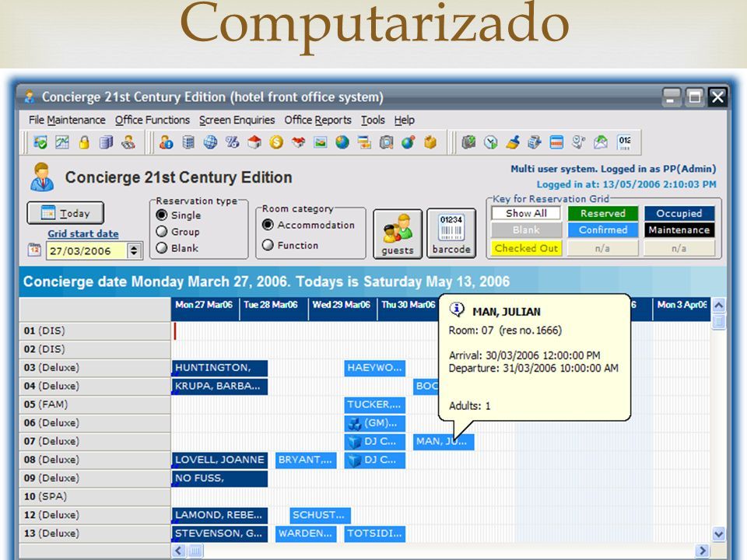Open the line chart toolbar icon
The height and width of the screenshot is (560, 747).
point(62,142)
